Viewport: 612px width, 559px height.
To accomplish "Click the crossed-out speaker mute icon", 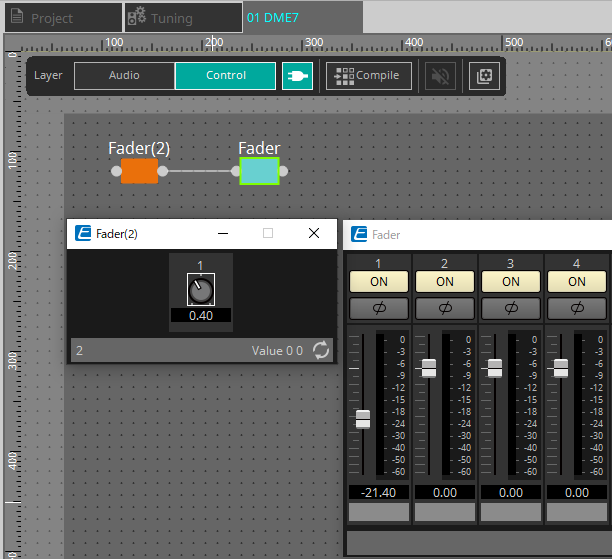I will (440, 75).
